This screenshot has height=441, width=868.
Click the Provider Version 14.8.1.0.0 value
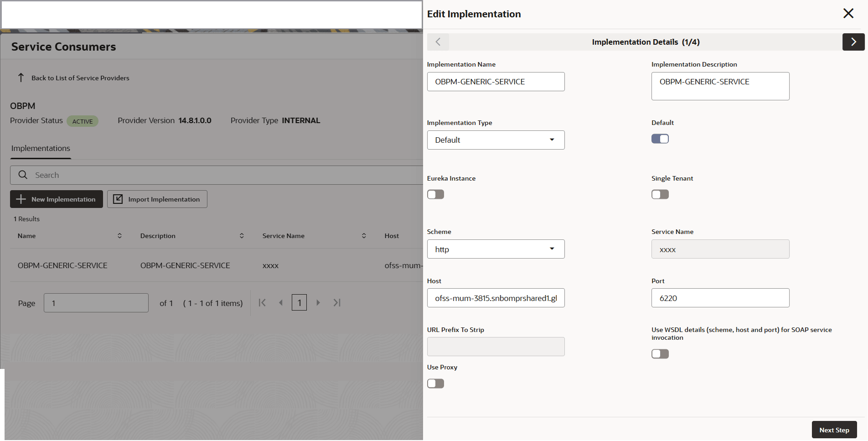click(195, 120)
